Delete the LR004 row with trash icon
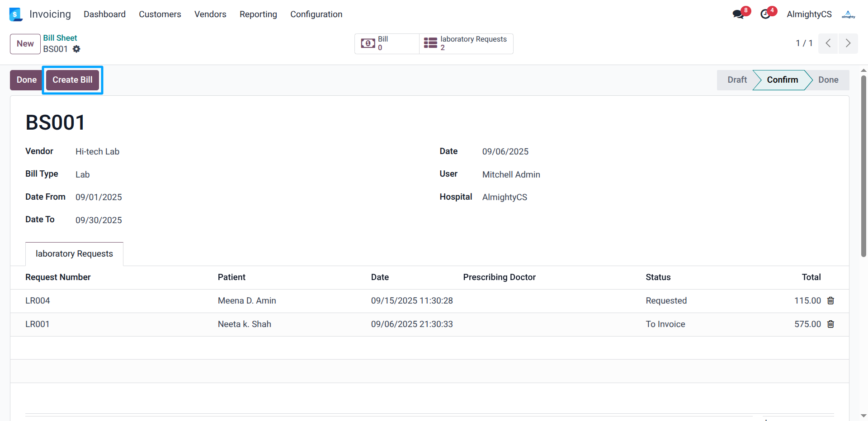The height and width of the screenshot is (421, 868). click(830, 301)
